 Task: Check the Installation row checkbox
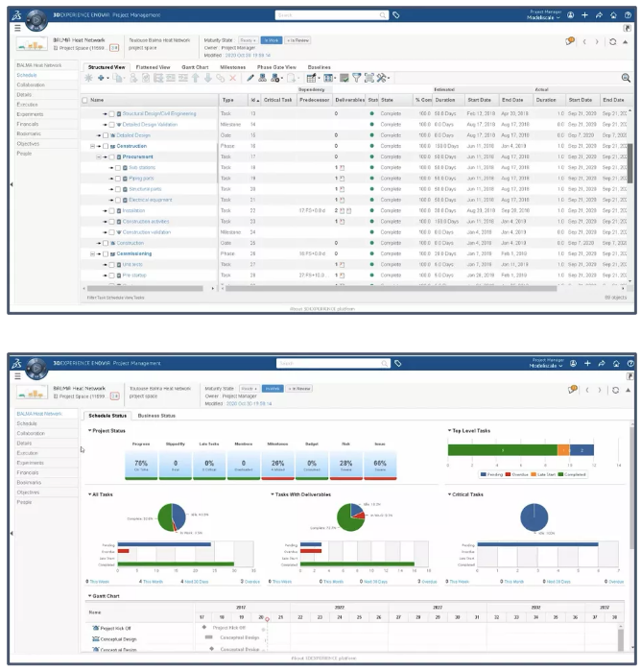pyautogui.click(x=111, y=211)
